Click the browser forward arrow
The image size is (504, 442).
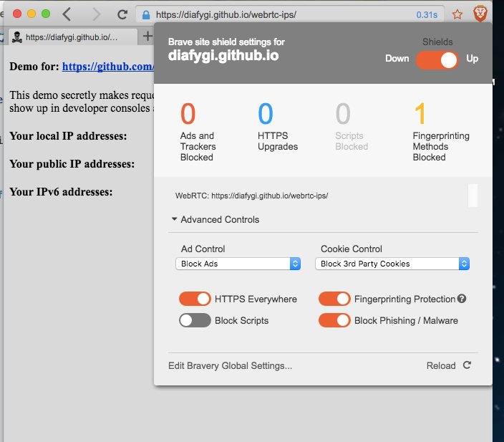click(x=96, y=14)
